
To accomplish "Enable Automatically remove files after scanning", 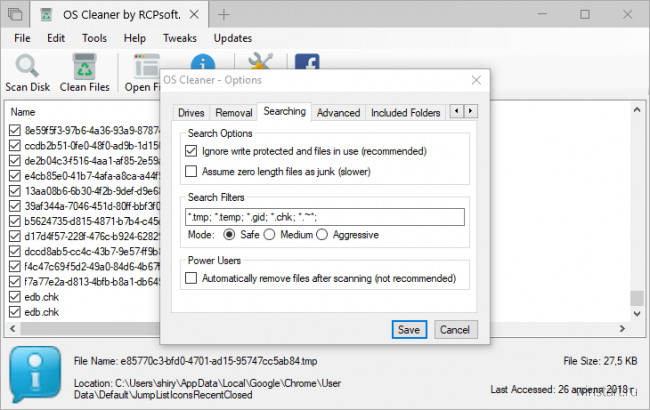I will pos(191,278).
